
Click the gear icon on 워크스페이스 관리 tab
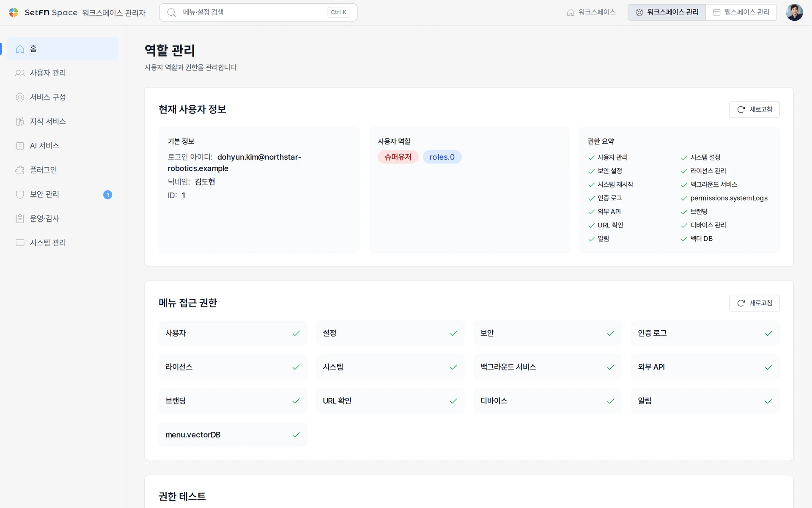pyautogui.click(x=639, y=12)
